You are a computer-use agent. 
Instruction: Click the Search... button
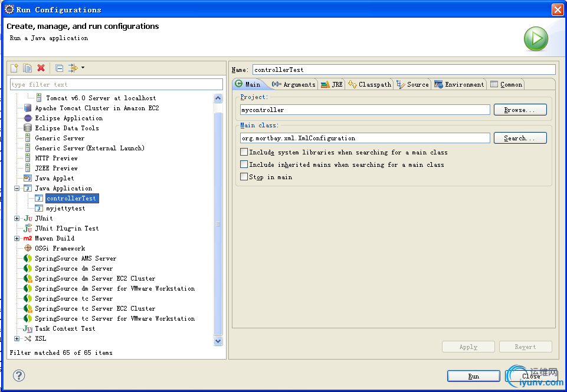point(520,138)
